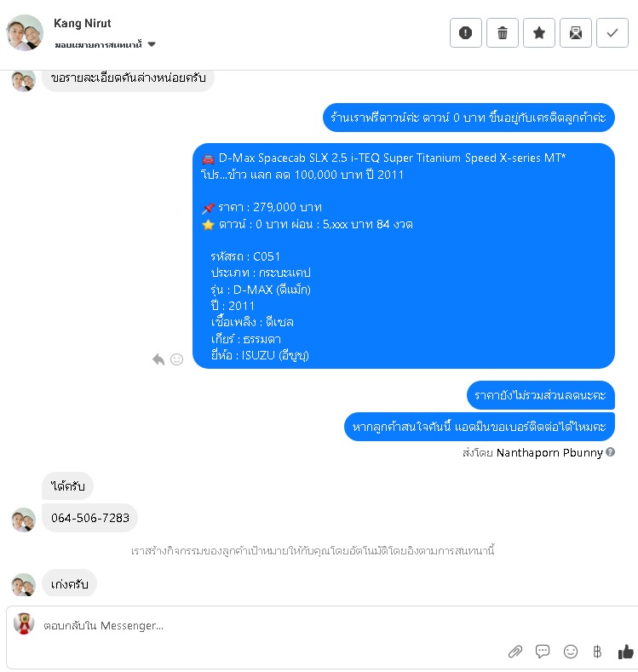Click the Nanthaporn Pbunny sender name
Image resolution: width=638 pixels, height=672 pixels.
(549, 452)
